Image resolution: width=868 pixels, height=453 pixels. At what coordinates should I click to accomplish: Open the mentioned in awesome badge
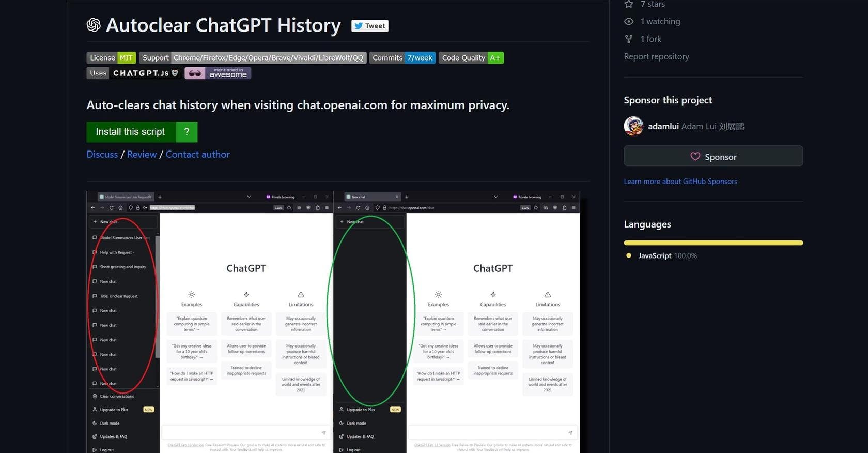click(218, 73)
